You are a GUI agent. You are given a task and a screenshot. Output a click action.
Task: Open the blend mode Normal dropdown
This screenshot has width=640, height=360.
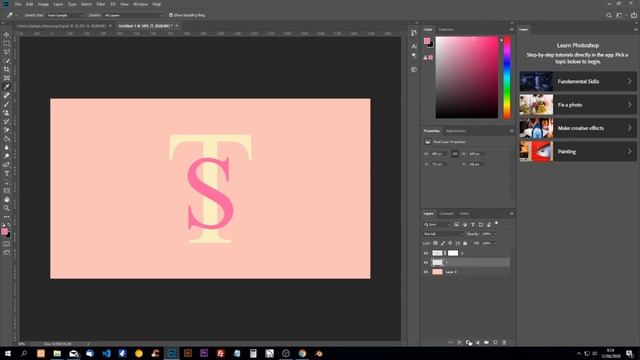coord(443,234)
